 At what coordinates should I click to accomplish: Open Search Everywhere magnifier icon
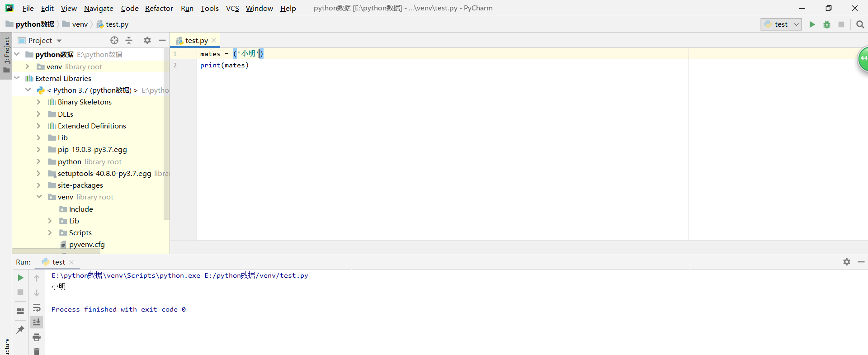pyautogui.click(x=860, y=24)
